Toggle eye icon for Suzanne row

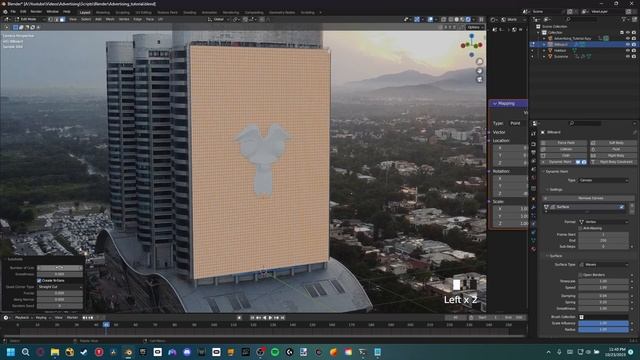(x=628, y=56)
